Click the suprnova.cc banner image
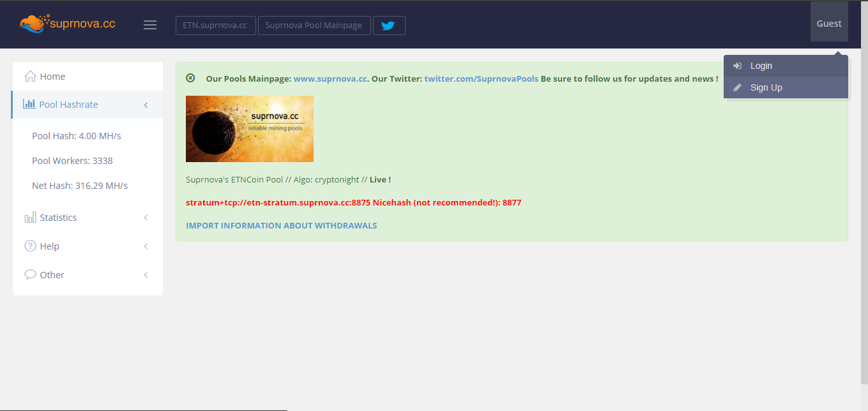Screen dimensions: 868x411 250,129
